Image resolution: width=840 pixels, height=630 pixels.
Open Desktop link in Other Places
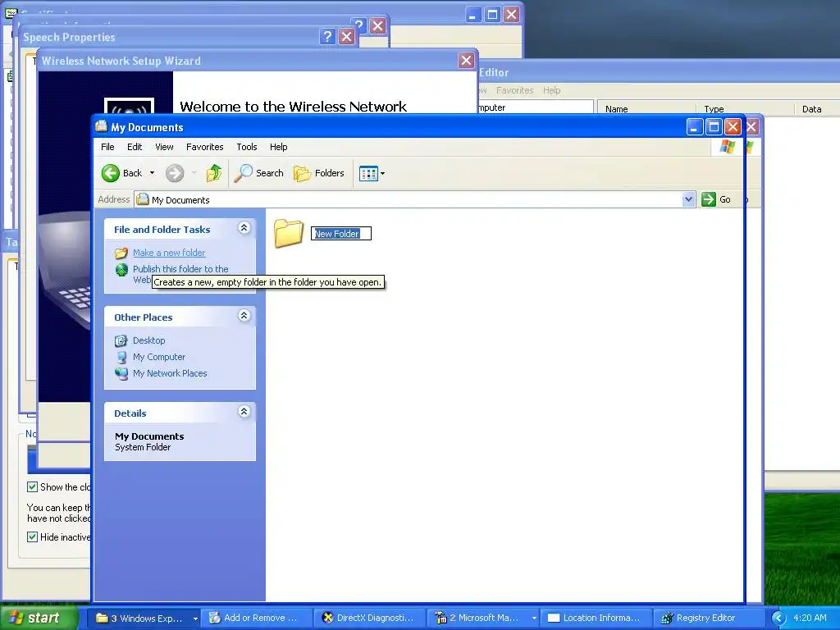click(x=149, y=340)
